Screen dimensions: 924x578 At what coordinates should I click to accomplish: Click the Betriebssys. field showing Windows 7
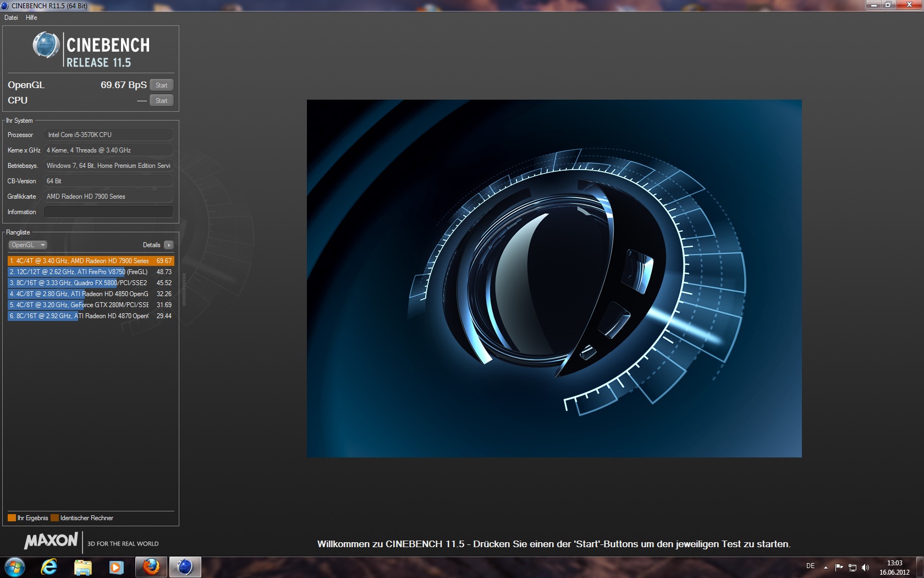pos(108,166)
